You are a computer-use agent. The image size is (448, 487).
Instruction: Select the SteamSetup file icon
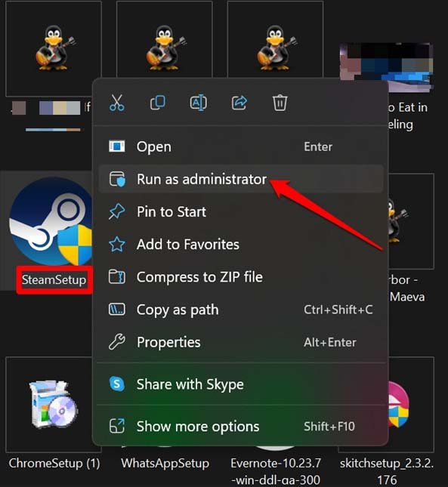click(x=51, y=221)
